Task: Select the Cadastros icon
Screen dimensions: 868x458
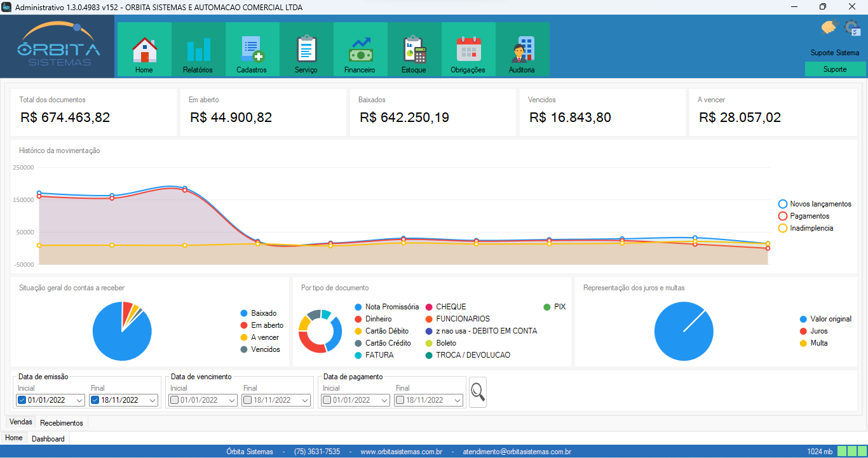Action: 252,49
